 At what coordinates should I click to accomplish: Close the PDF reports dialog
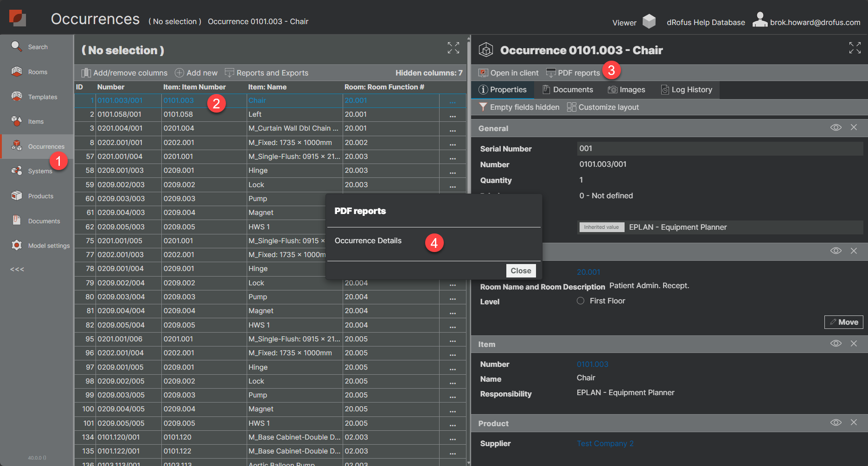tap(521, 271)
